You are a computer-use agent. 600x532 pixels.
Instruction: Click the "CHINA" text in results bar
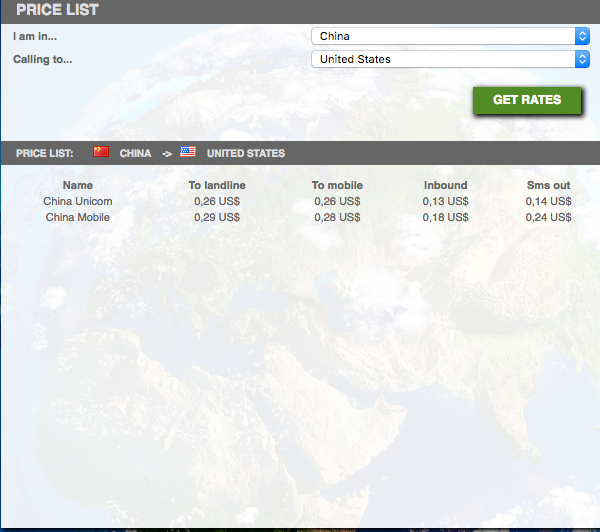pyautogui.click(x=135, y=153)
